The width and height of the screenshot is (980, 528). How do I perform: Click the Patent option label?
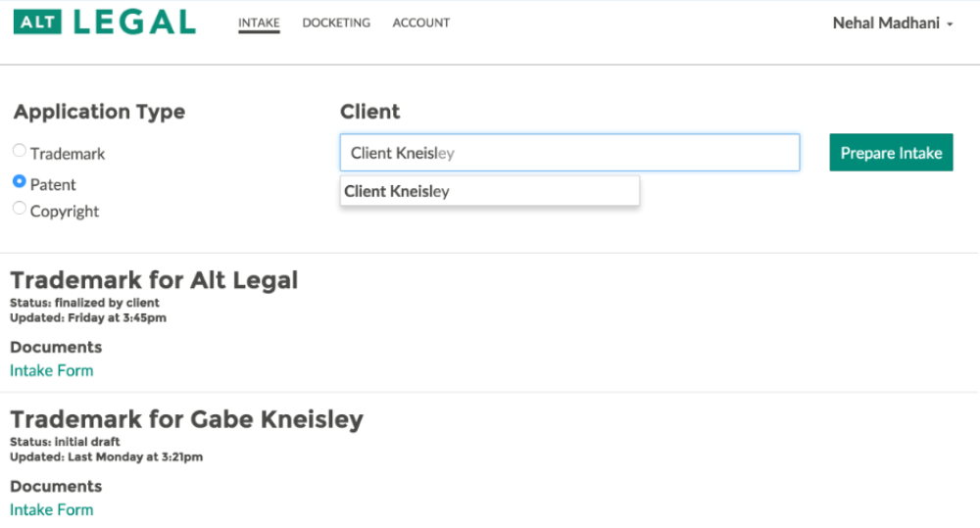click(53, 185)
